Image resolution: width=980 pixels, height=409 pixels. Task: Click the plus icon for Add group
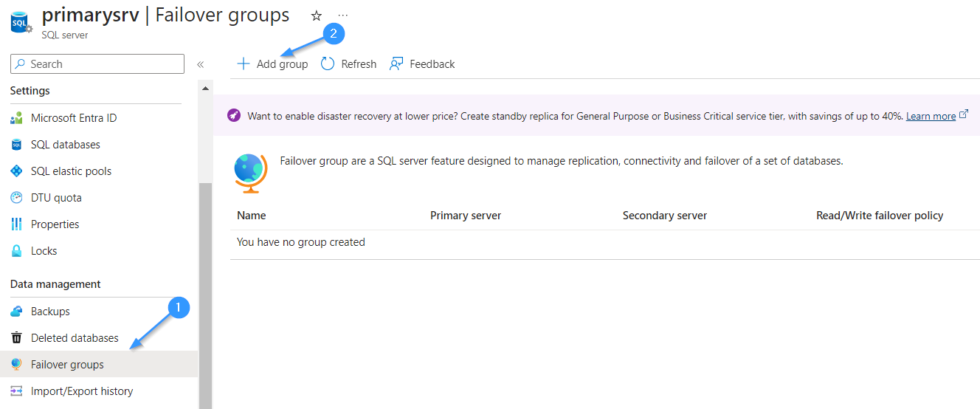click(243, 63)
